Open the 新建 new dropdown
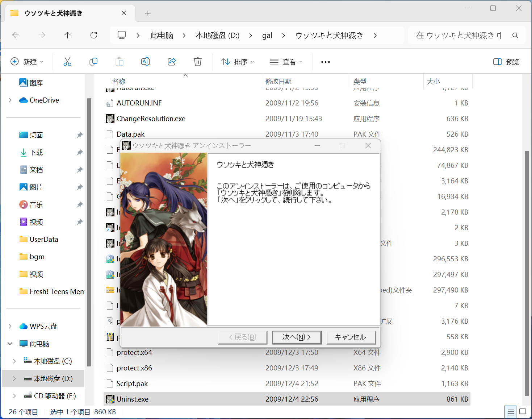The image size is (532, 419). click(27, 62)
